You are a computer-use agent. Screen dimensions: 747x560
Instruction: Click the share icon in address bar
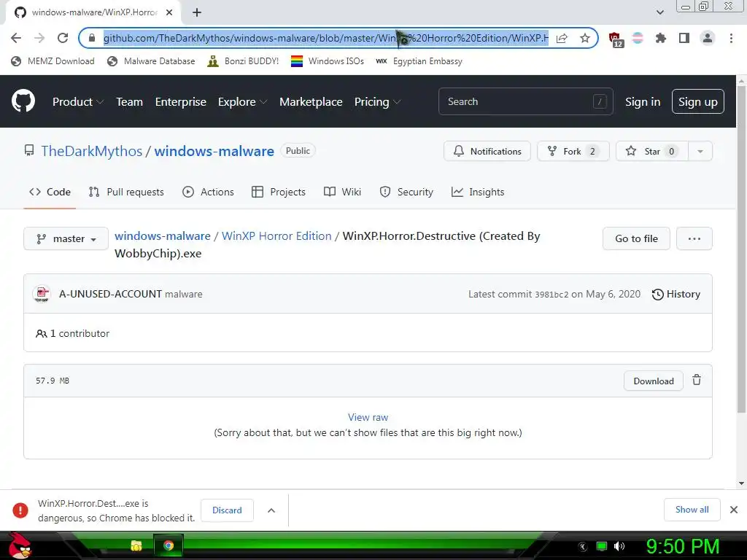[x=562, y=38]
